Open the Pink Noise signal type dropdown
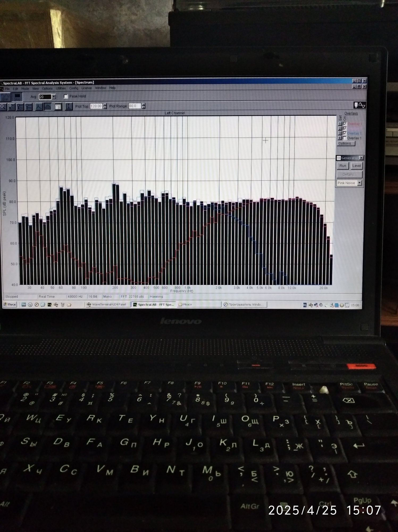The width and height of the screenshot is (398, 532). [x=360, y=183]
